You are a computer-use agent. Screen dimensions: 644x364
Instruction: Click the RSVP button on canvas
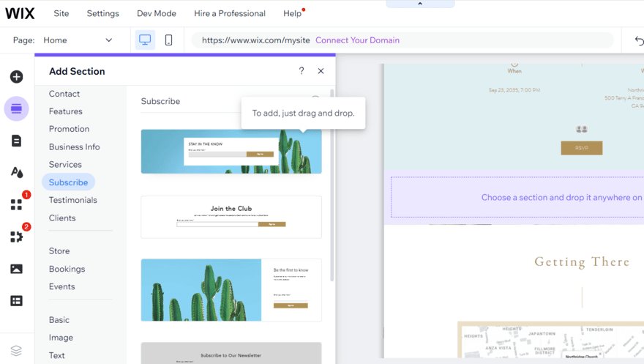pos(581,148)
